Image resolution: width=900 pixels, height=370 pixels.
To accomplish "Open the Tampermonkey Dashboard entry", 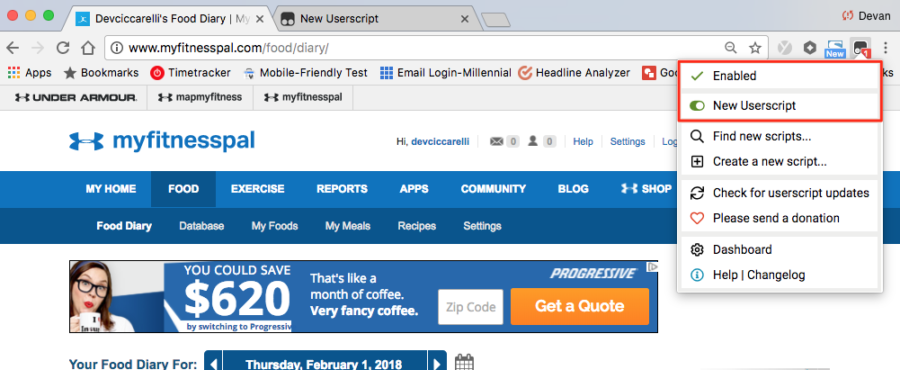I will click(779, 250).
